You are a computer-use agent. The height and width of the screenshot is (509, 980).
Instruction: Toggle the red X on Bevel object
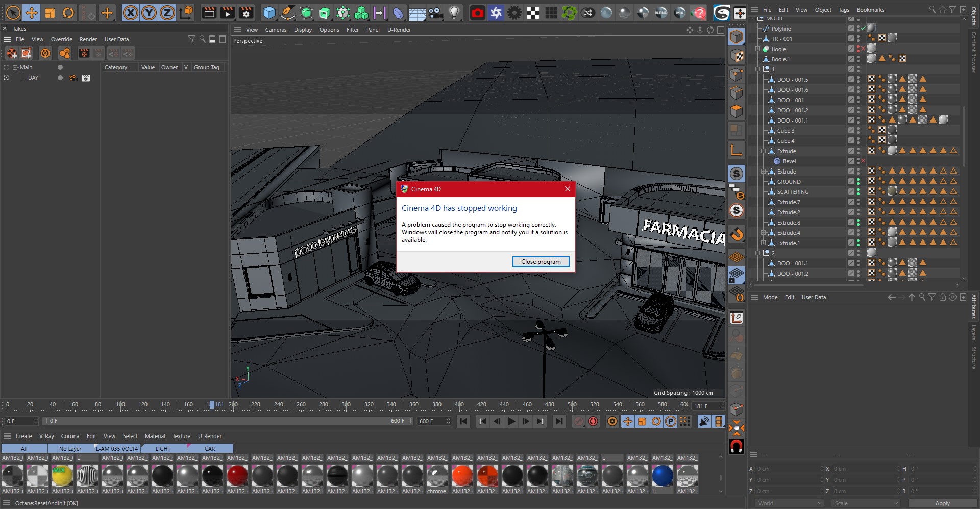pos(863,161)
